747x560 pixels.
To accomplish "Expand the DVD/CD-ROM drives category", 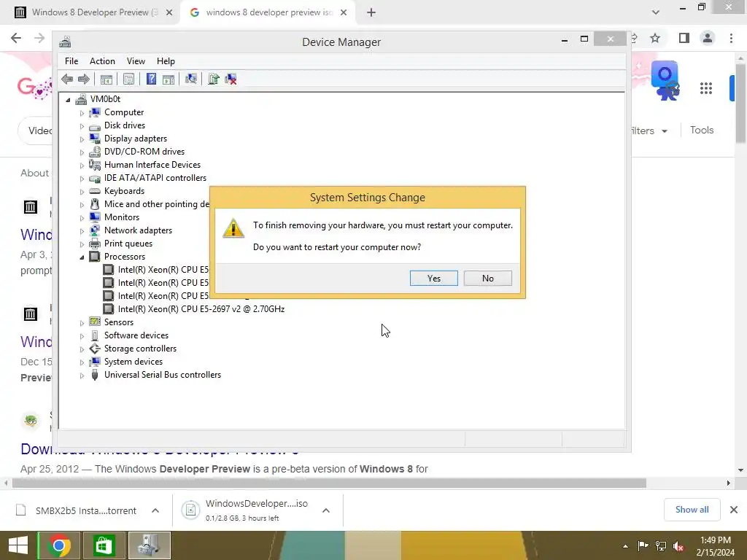I will click(x=82, y=152).
